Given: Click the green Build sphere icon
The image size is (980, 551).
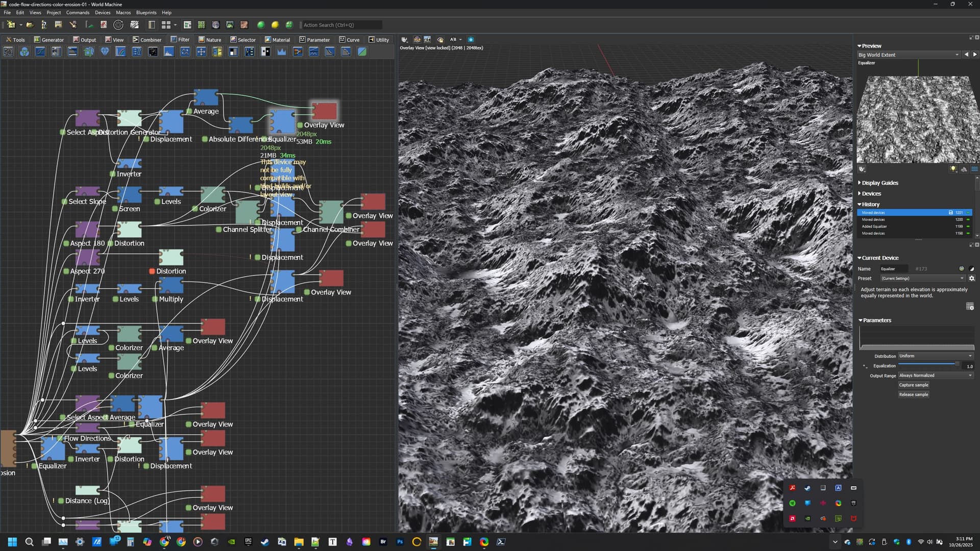Looking at the screenshot, I should (x=261, y=24).
